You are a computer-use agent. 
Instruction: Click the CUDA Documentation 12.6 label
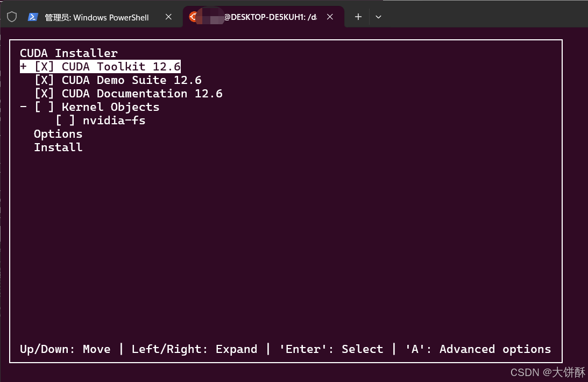[x=142, y=94]
